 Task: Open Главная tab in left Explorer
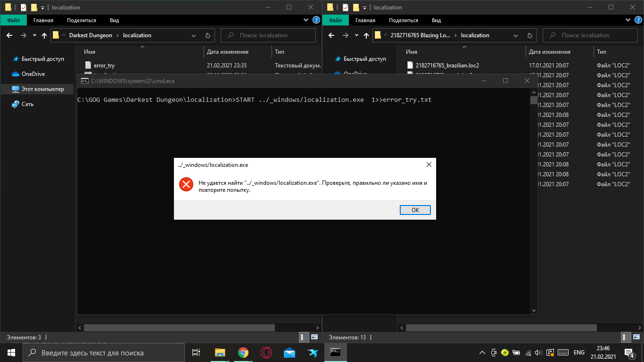pyautogui.click(x=43, y=20)
